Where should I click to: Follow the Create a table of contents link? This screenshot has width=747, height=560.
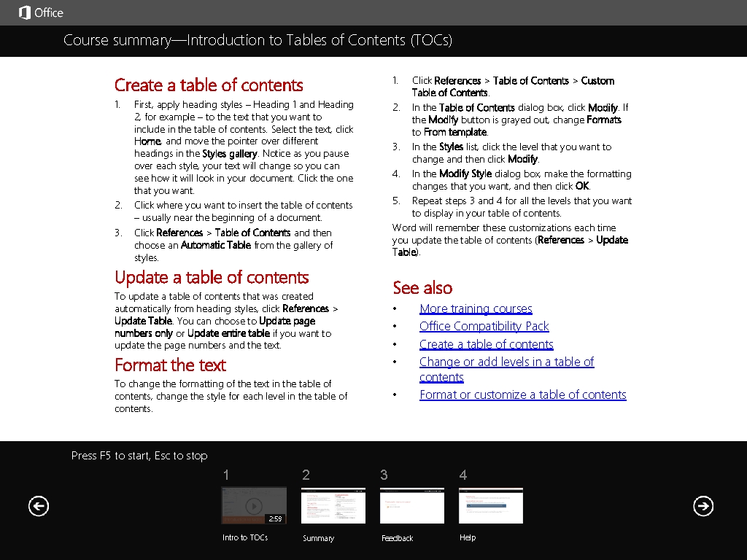tap(487, 344)
